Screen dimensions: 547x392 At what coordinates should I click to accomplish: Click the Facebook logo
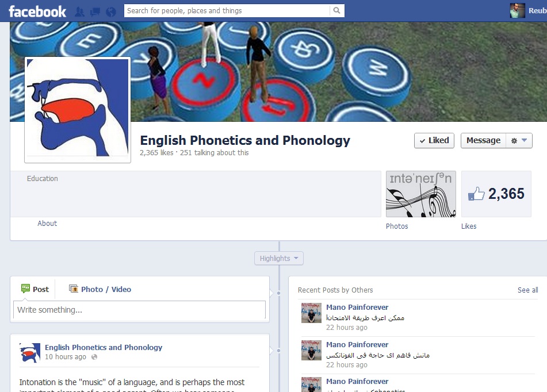37,11
